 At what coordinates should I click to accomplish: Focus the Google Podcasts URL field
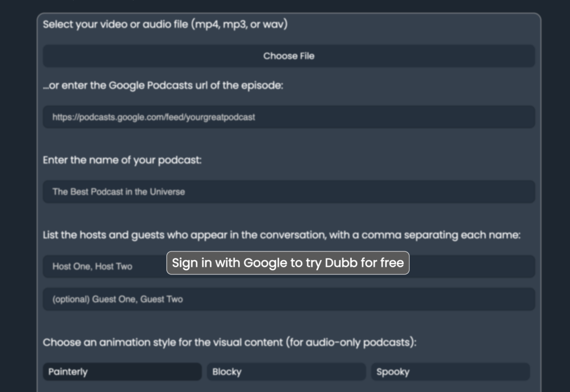(288, 117)
